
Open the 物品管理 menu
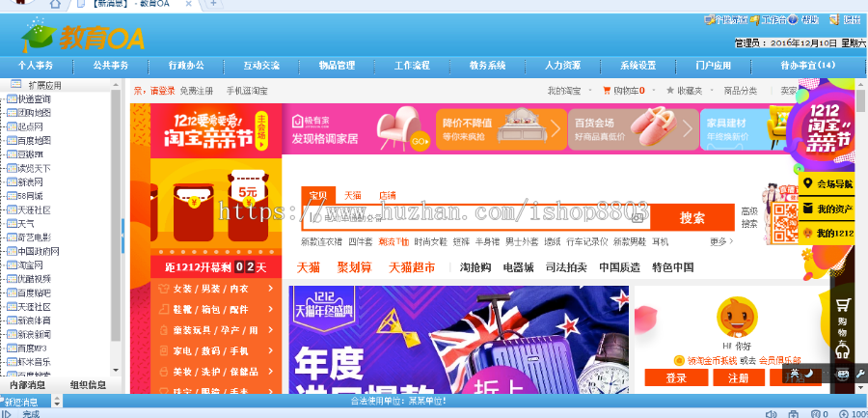tap(338, 66)
